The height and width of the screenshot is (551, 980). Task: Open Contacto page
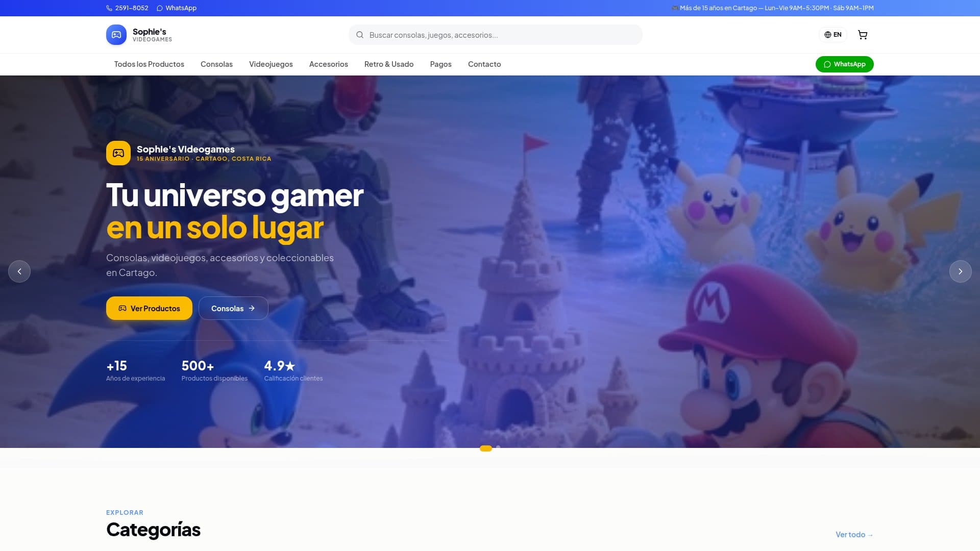tap(484, 64)
